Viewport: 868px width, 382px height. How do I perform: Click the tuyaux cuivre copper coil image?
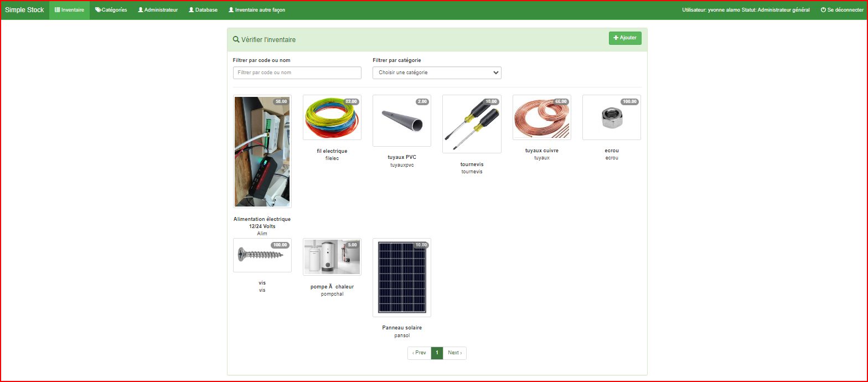pyautogui.click(x=541, y=117)
